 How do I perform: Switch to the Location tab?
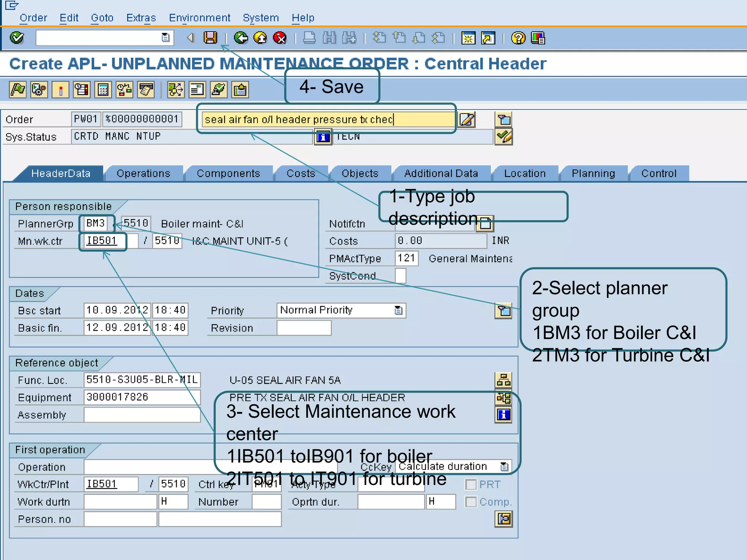(525, 173)
